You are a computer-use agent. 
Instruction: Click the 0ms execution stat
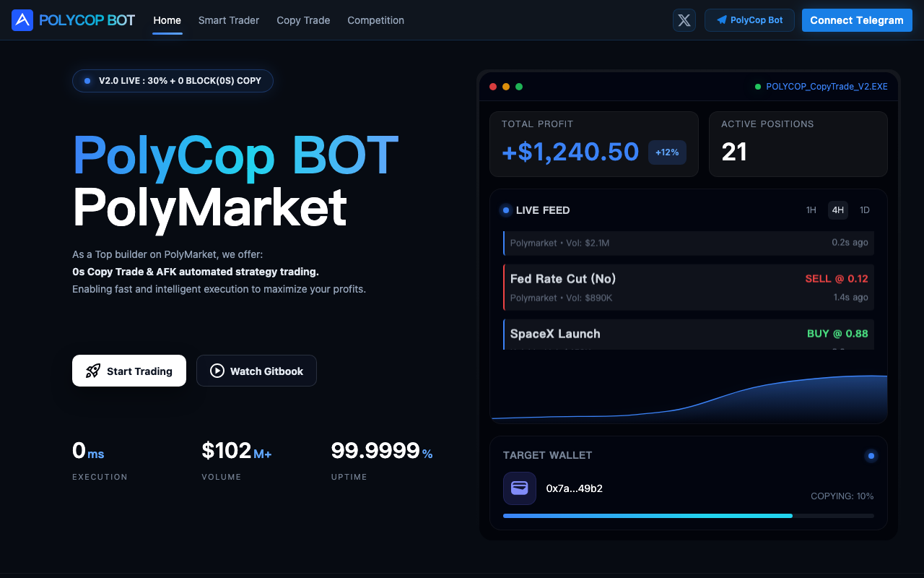point(88,451)
